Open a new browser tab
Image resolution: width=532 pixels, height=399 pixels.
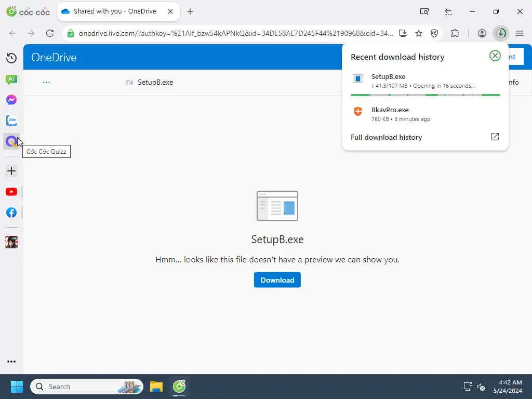point(190,11)
